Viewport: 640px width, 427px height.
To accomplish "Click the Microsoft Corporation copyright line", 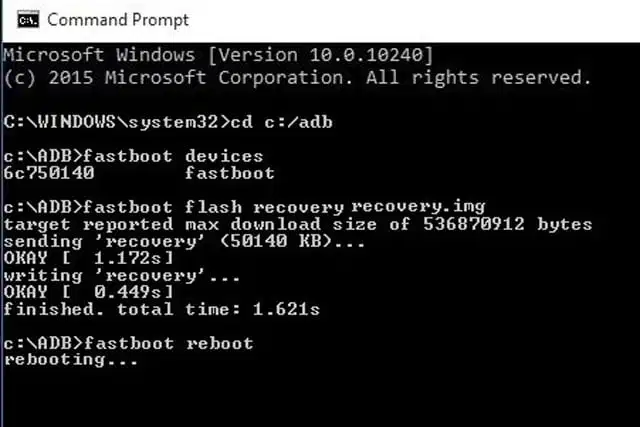I will pyautogui.click(x=298, y=77).
